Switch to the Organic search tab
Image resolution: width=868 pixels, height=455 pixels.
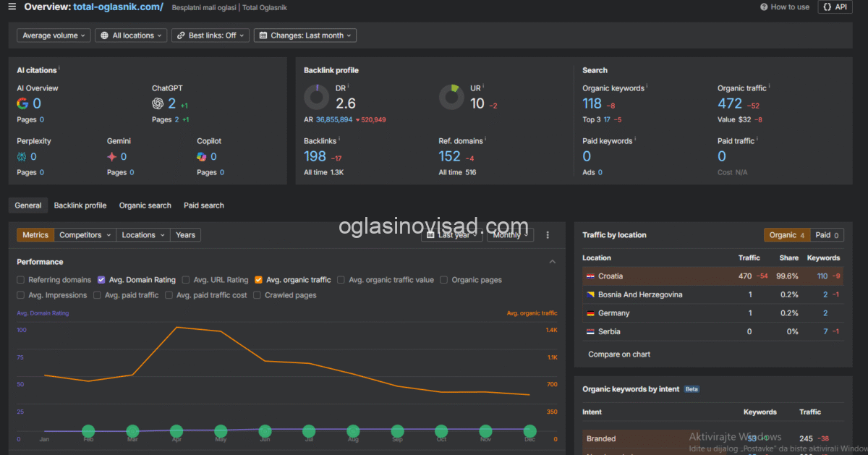pyautogui.click(x=145, y=205)
